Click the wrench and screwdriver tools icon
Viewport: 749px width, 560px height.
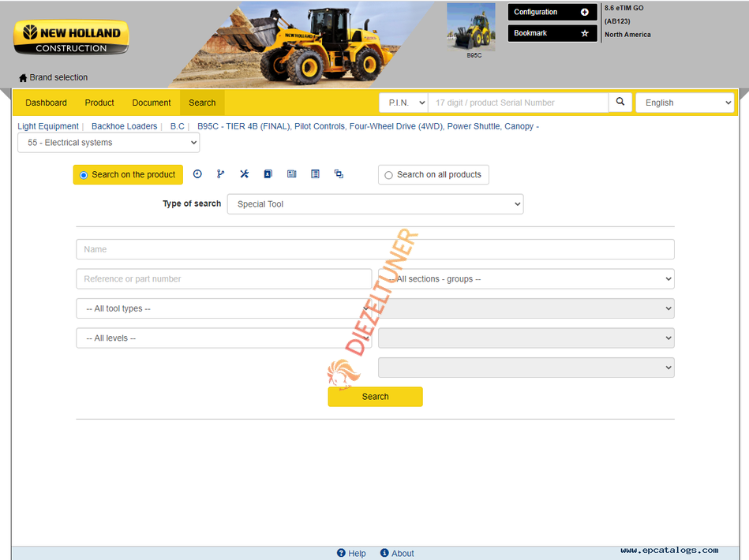pyautogui.click(x=244, y=174)
